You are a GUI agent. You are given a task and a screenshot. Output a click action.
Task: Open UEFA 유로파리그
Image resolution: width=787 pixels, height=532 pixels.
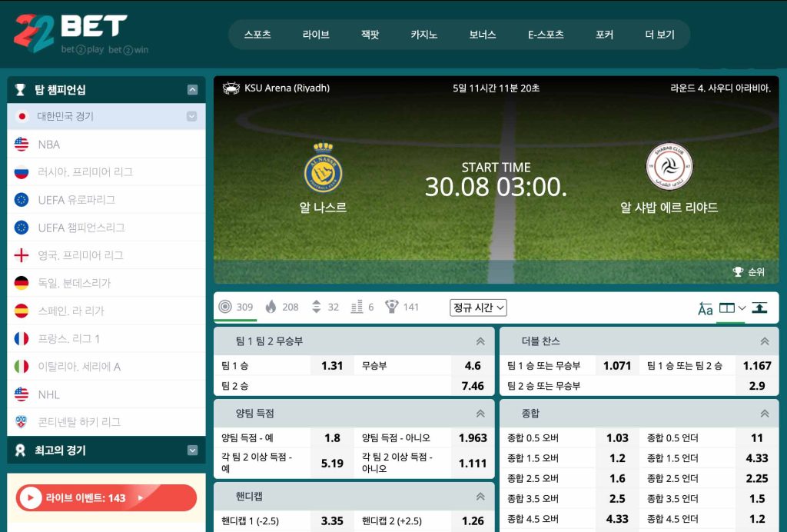coord(106,200)
